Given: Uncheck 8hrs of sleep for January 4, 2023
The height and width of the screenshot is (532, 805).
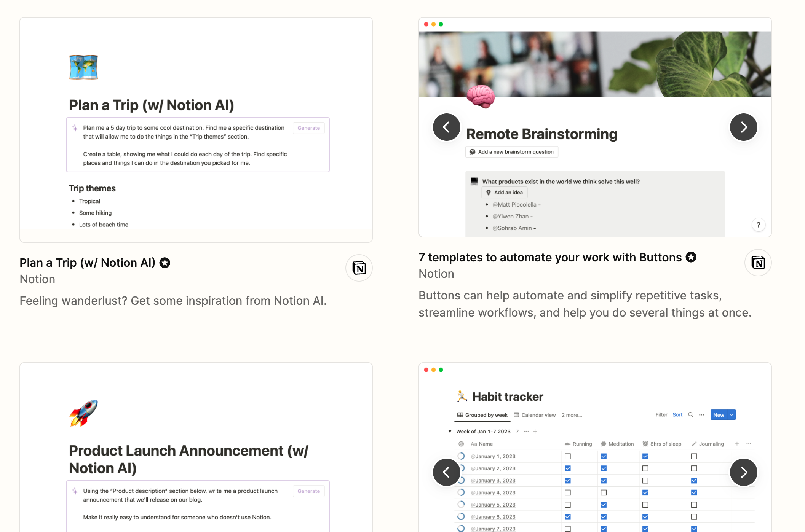Looking at the screenshot, I should click(x=645, y=493).
